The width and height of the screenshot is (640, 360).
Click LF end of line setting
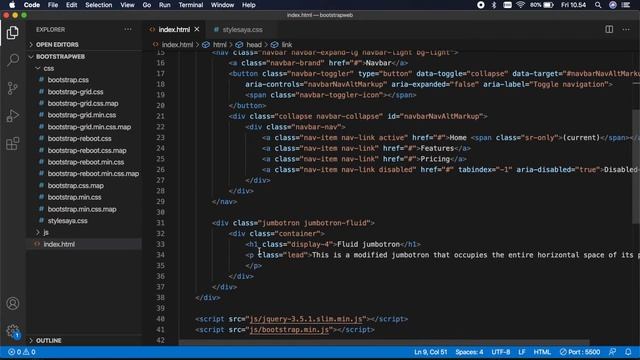point(522,352)
